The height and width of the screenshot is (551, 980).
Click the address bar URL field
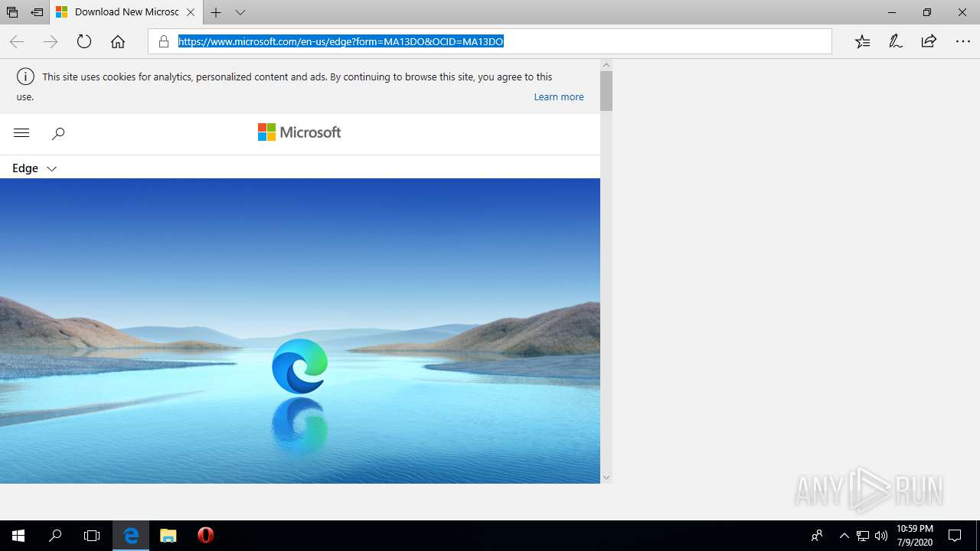490,41
